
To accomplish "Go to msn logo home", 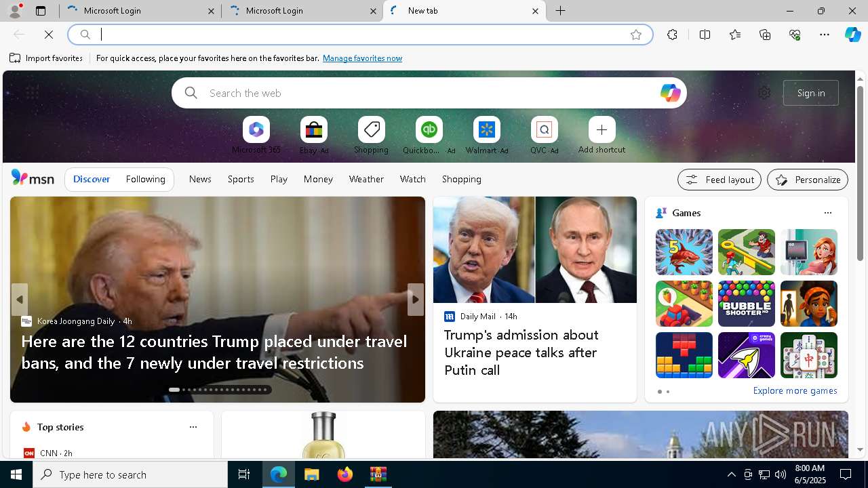I will 33,178.
